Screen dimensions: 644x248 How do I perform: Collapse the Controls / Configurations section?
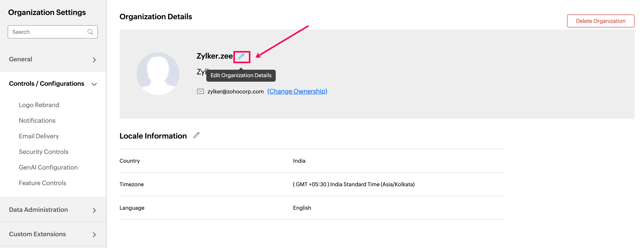point(94,84)
